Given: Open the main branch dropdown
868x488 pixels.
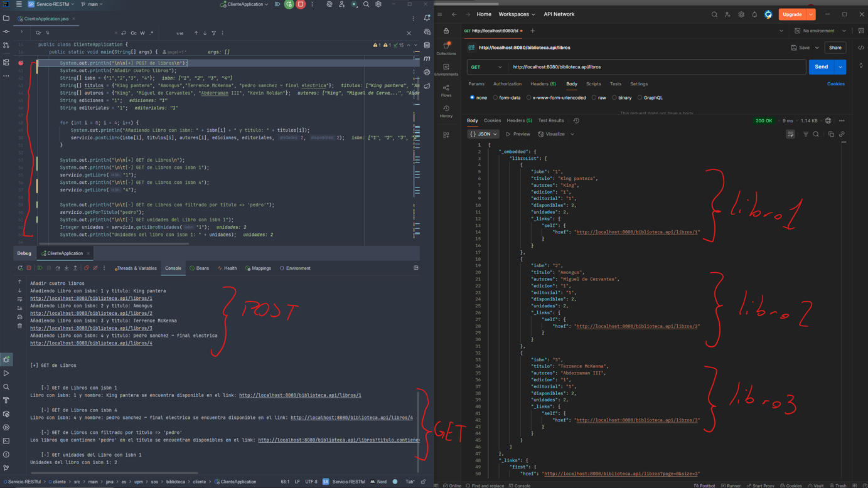Looking at the screenshot, I should (92, 4).
